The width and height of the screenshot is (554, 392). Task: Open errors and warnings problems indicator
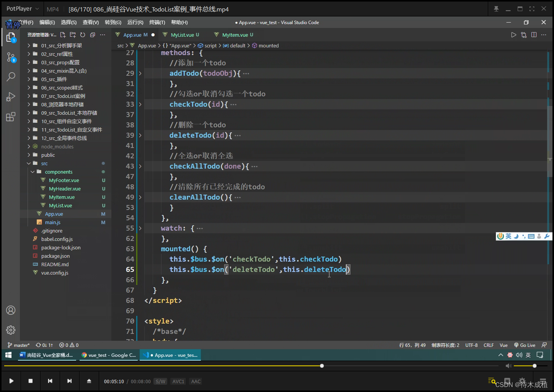pyautogui.click(x=69, y=345)
